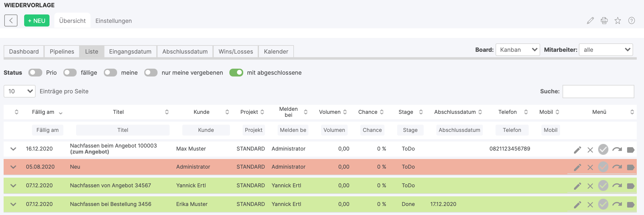Click into the Suche search field
644x215 pixels.
point(598,92)
